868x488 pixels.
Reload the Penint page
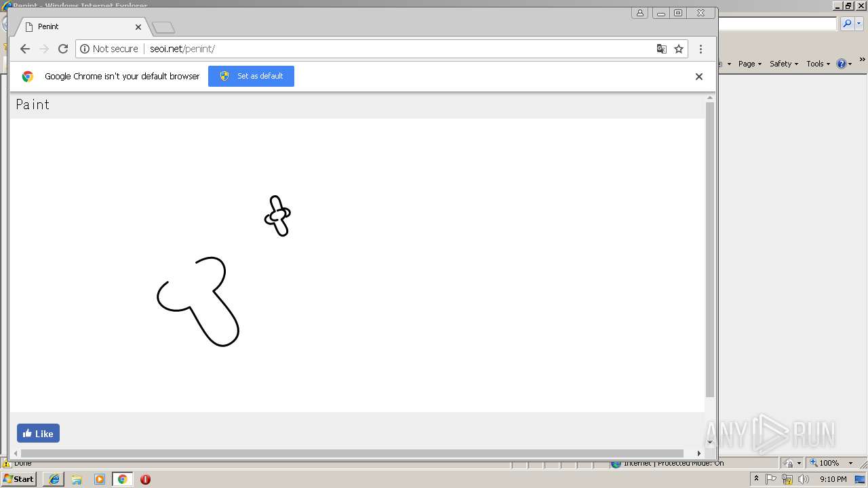click(x=63, y=49)
